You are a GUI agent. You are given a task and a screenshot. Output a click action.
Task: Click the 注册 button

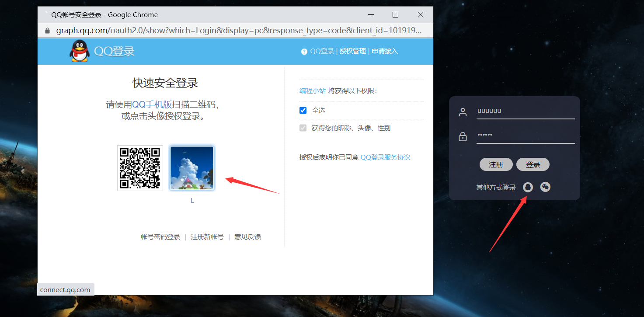click(x=496, y=164)
